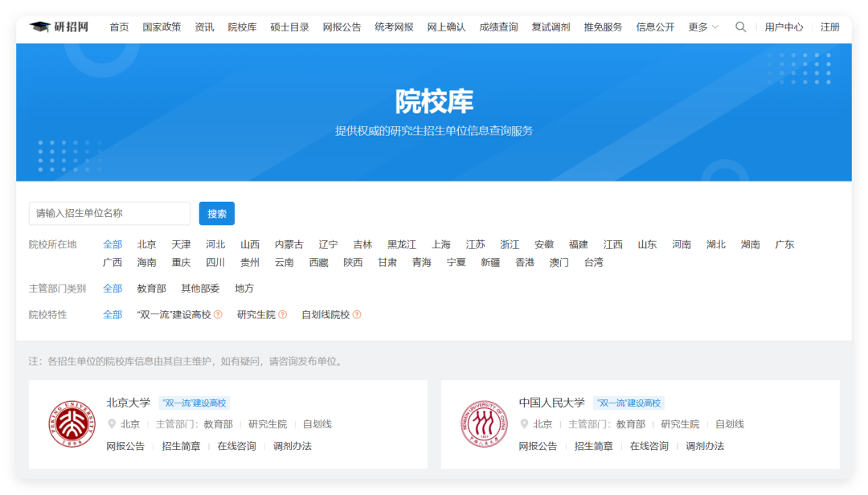
Task: Click the blue 搜索 button
Action: (x=217, y=213)
